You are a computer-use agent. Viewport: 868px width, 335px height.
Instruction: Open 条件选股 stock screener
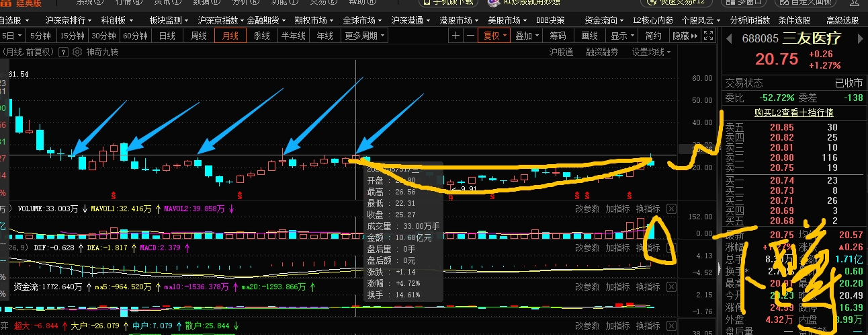794,21
